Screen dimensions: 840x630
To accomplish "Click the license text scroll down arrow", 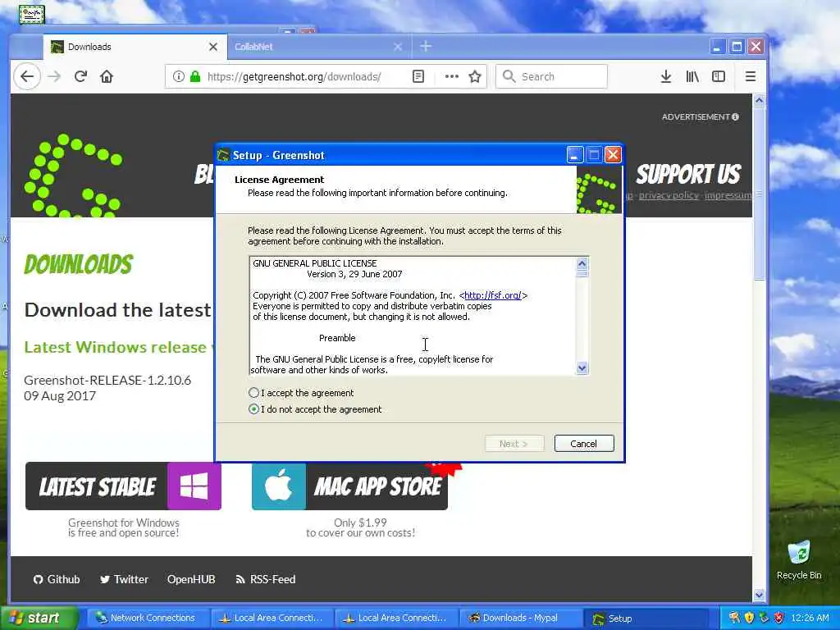I will click(x=582, y=368).
